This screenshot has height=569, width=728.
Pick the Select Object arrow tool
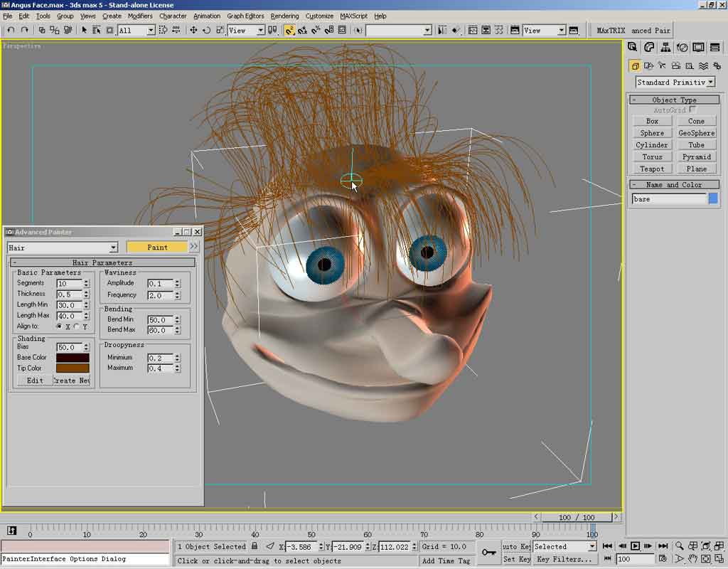pyautogui.click(x=84, y=30)
